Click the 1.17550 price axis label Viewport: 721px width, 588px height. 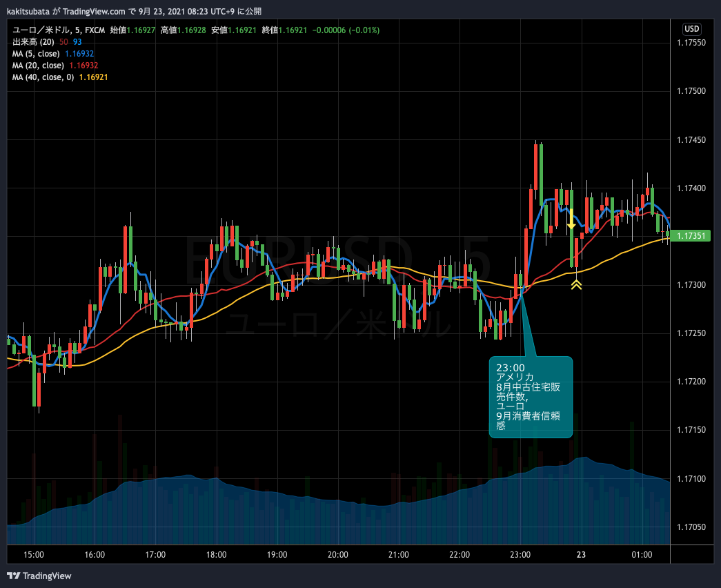[691, 43]
